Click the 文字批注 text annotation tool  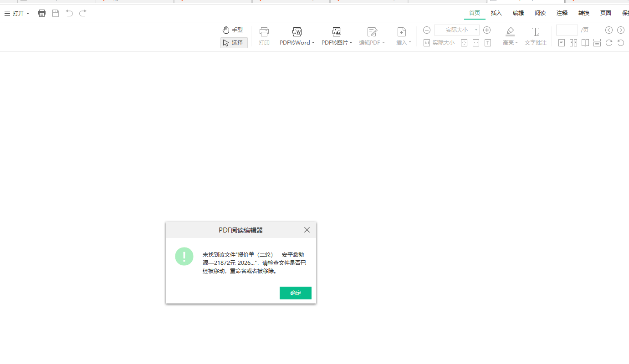click(x=536, y=36)
